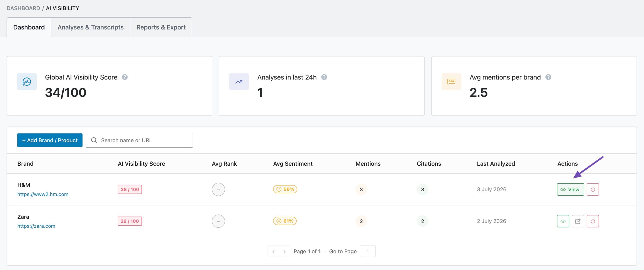Click H&M 56% sentiment badge

pyautogui.click(x=285, y=189)
